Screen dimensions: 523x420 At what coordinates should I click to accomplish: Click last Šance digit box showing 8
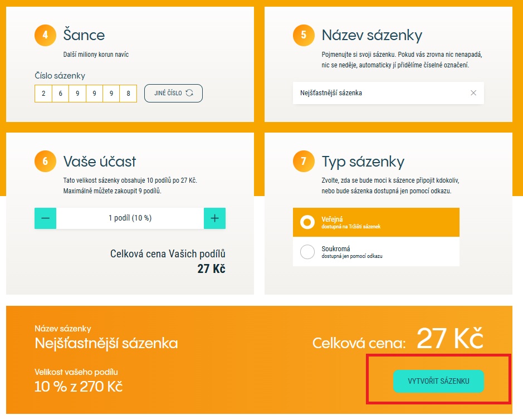128,94
